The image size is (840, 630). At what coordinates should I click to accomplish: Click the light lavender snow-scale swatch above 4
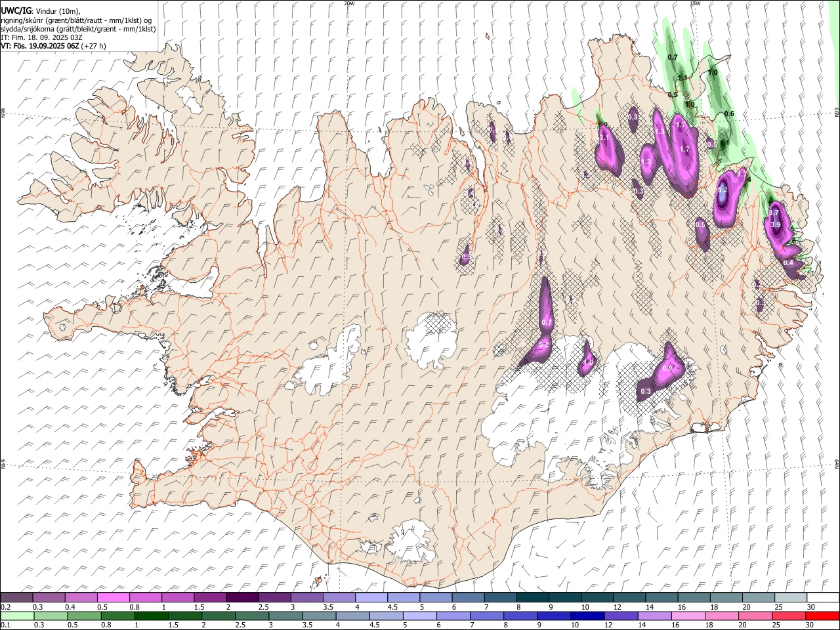[x=371, y=597]
